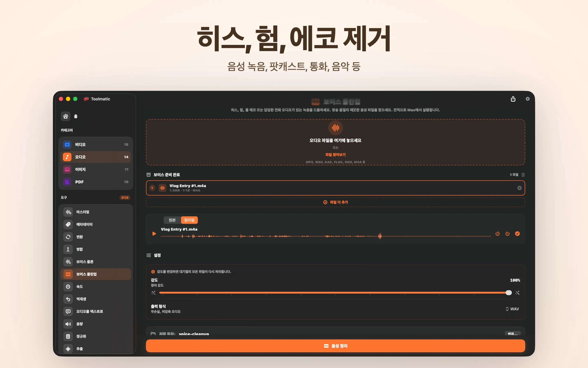Open the 변환 tool
This screenshot has width=588, height=368.
[96, 237]
